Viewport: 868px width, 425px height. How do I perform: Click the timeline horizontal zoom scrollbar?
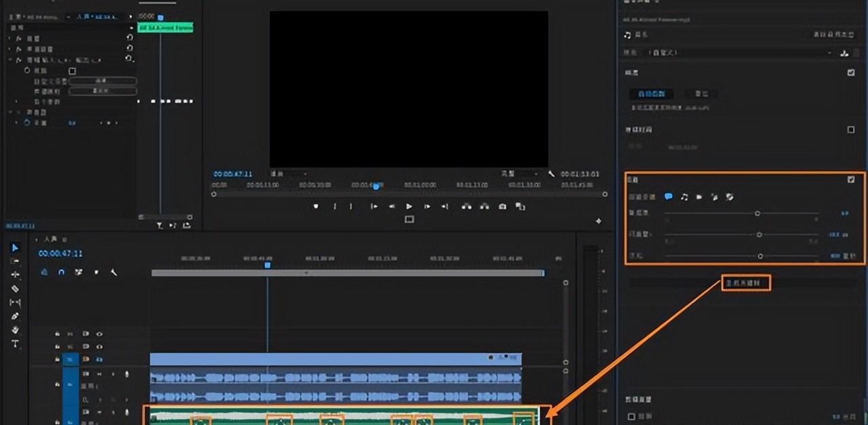(x=348, y=272)
